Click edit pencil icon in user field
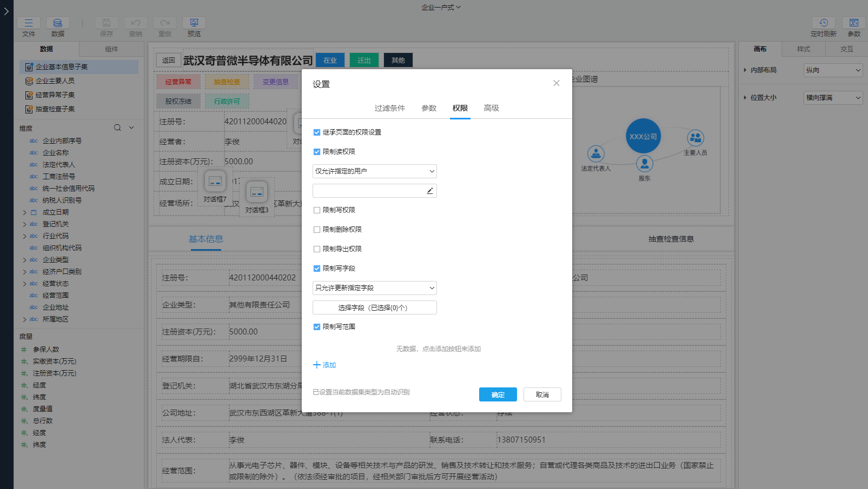This screenshot has width=868, height=489. point(429,191)
